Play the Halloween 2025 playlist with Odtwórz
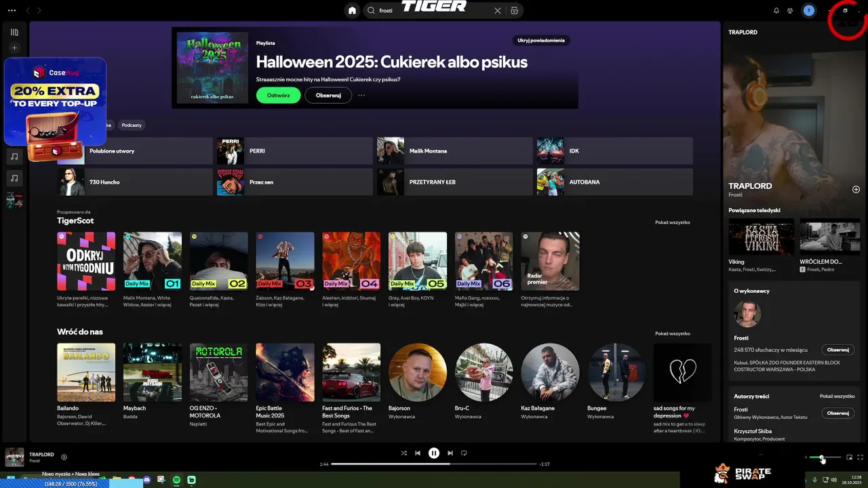 278,96
